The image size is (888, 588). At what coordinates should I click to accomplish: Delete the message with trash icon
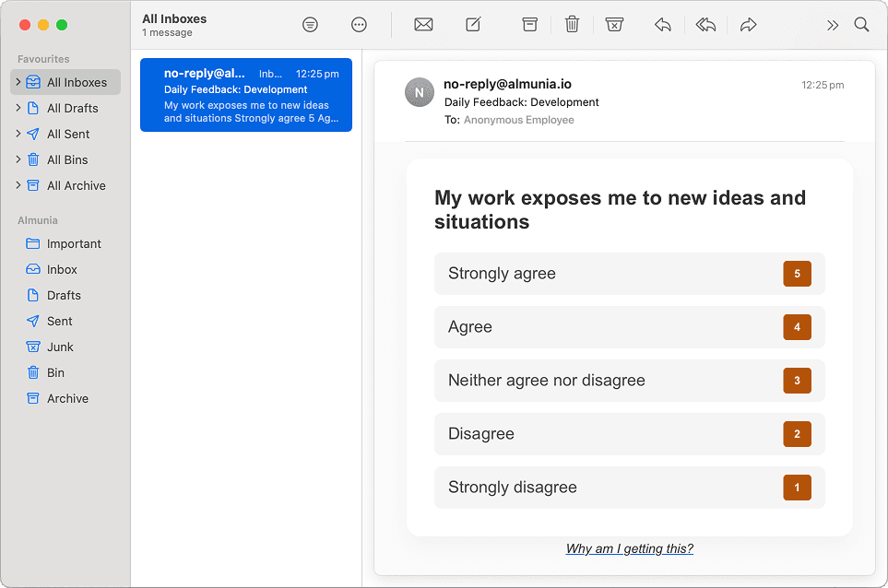(572, 24)
